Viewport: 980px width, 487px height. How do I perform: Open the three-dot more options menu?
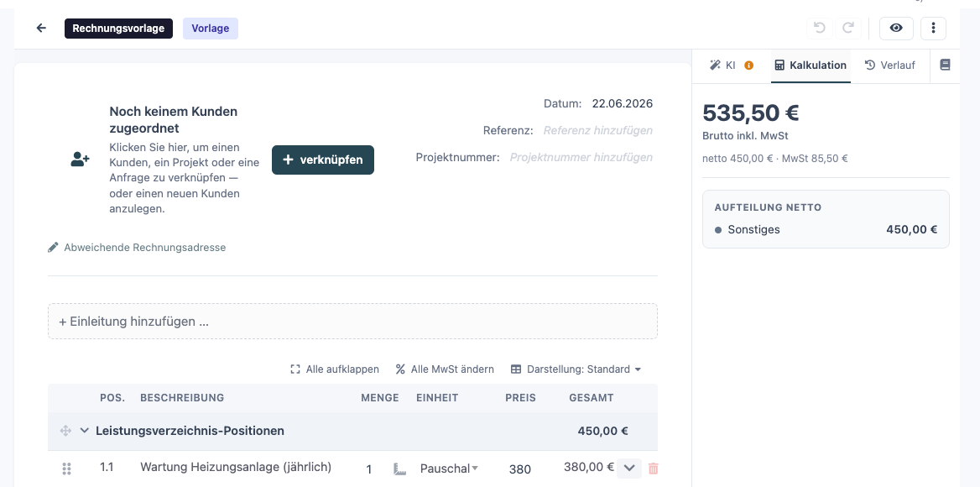pyautogui.click(x=933, y=29)
